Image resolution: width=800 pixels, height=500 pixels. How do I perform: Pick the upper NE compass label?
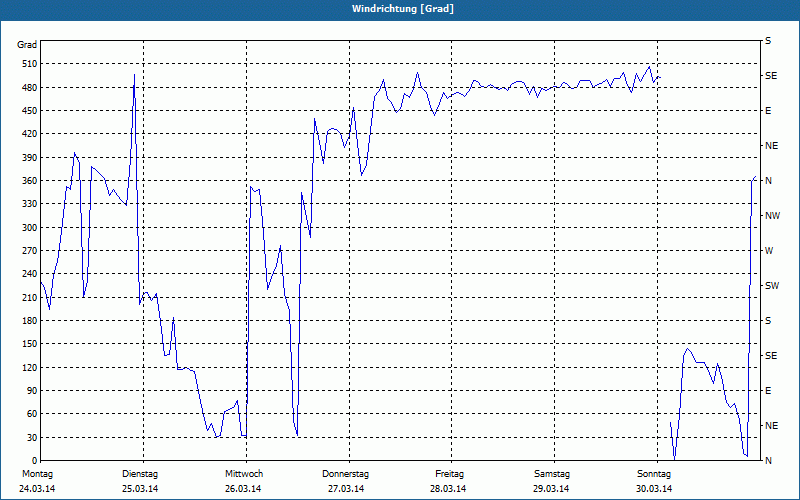(x=771, y=146)
